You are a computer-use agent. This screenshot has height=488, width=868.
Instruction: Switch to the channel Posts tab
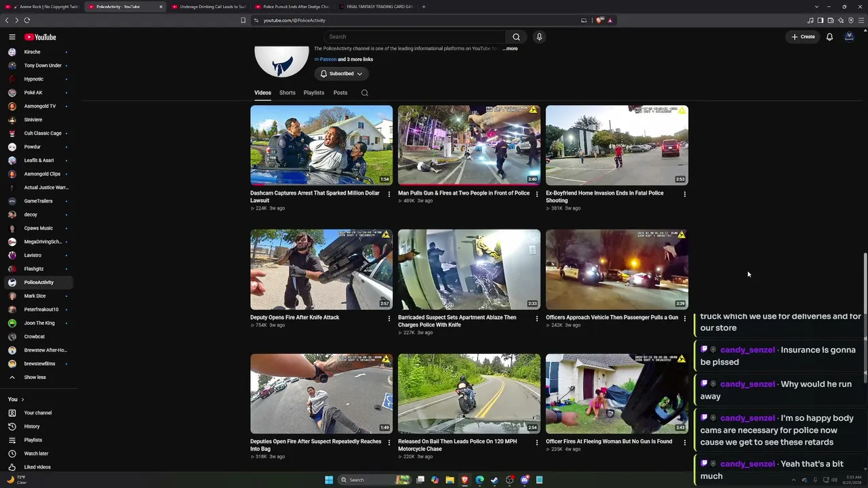tap(340, 93)
